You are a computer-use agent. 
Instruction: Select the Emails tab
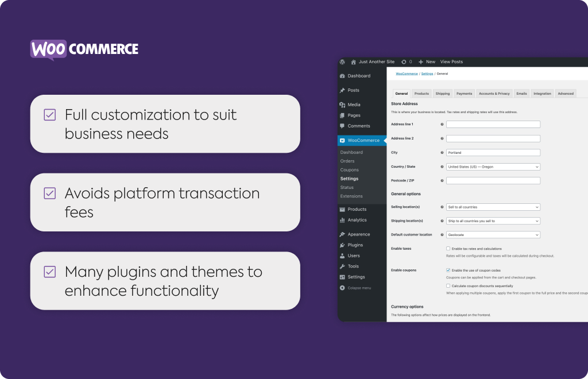click(x=521, y=94)
